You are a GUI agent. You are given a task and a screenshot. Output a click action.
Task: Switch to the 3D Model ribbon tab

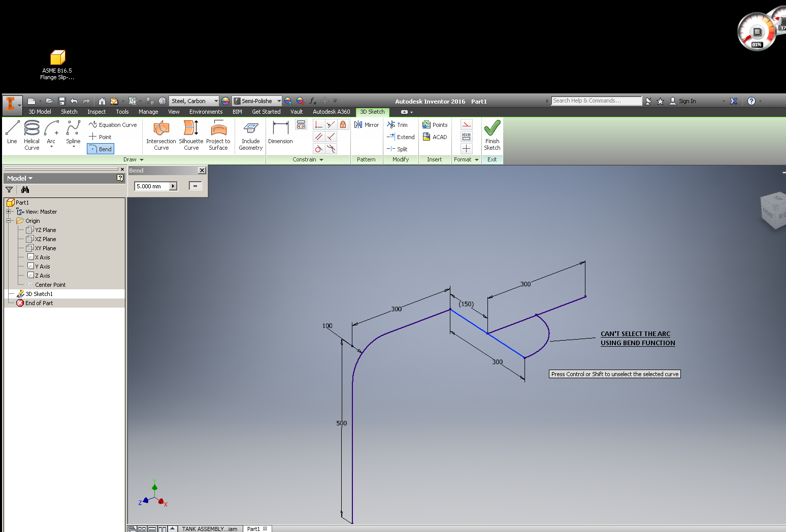(x=39, y=112)
